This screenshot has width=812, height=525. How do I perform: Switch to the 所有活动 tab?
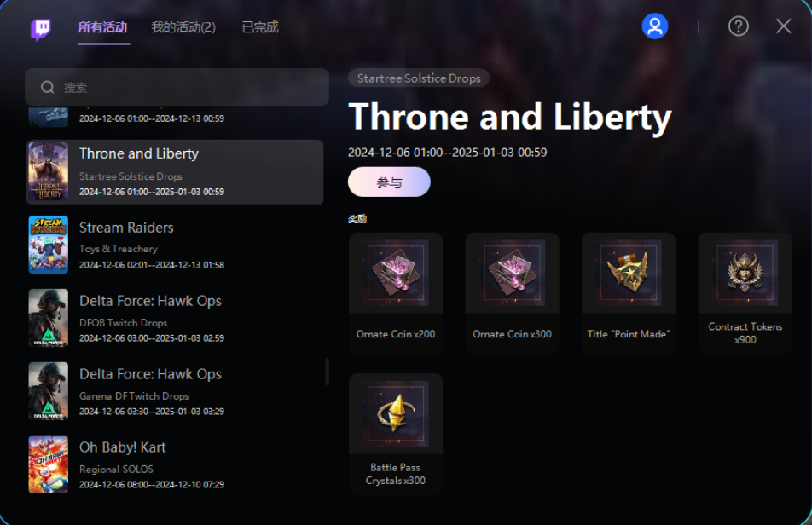(102, 27)
